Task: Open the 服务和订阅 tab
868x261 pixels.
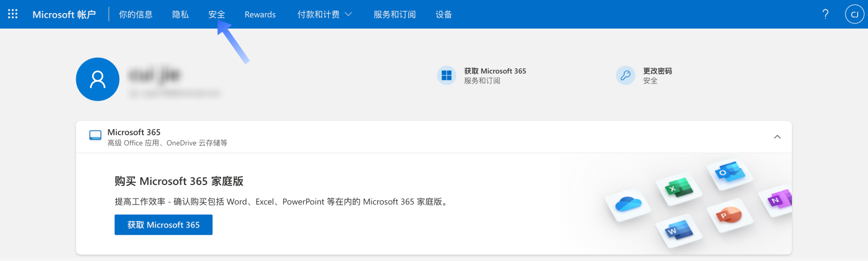Action: [x=395, y=15]
